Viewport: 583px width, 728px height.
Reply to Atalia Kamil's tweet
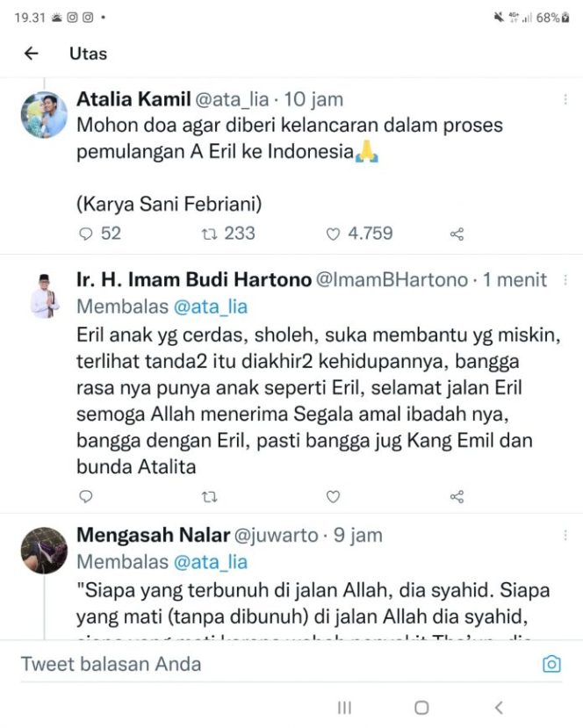(85, 234)
